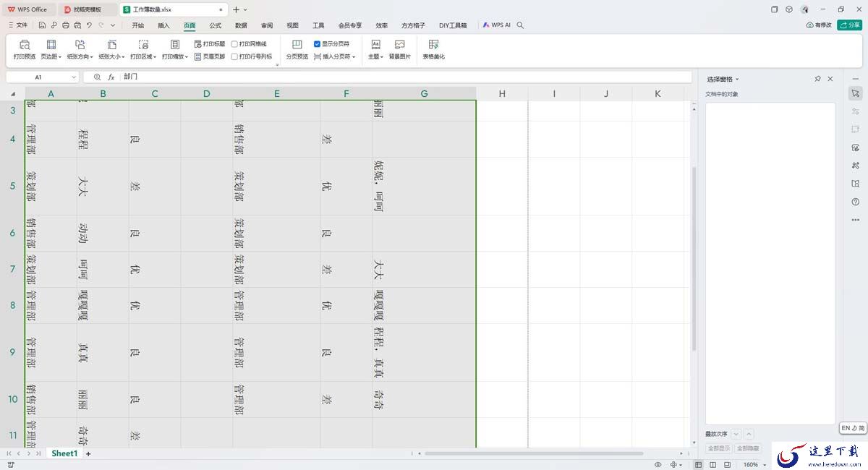The height and width of the screenshot is (470, 868).
Task: Open a new tab with plus button
Action: click(x=236, y=9)
